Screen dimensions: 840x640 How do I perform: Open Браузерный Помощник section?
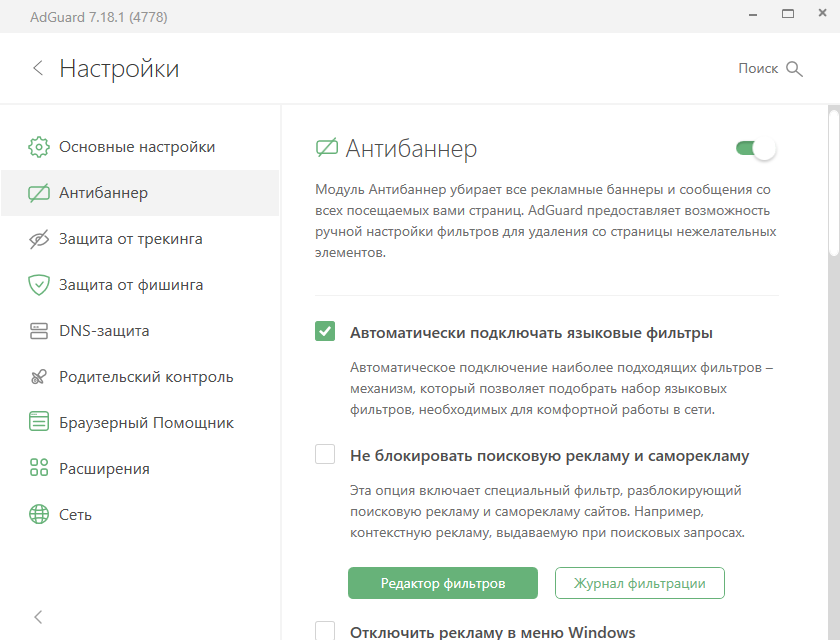tap(140, 423)
